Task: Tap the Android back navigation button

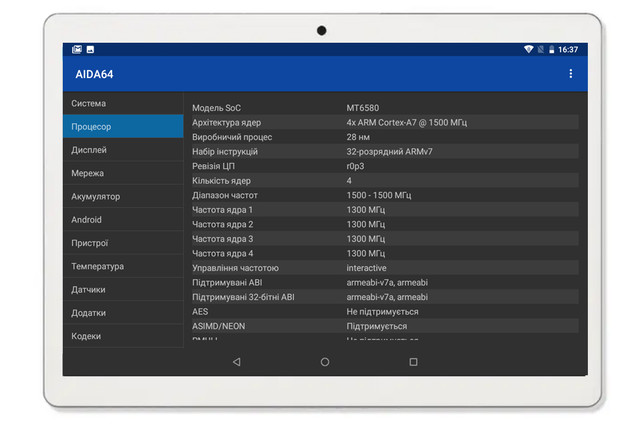Action: pyautogui.click(x=236, y=362)
